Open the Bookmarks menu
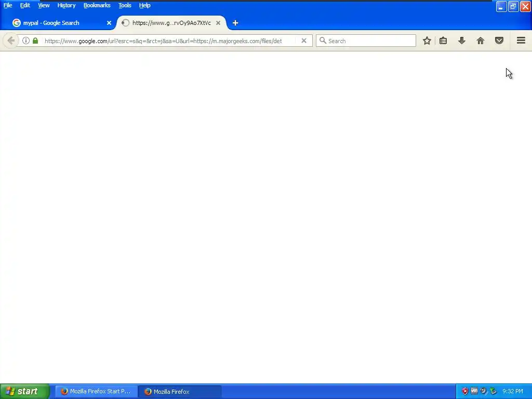Screen dimensions: 532x399 (x=97, y=5)
